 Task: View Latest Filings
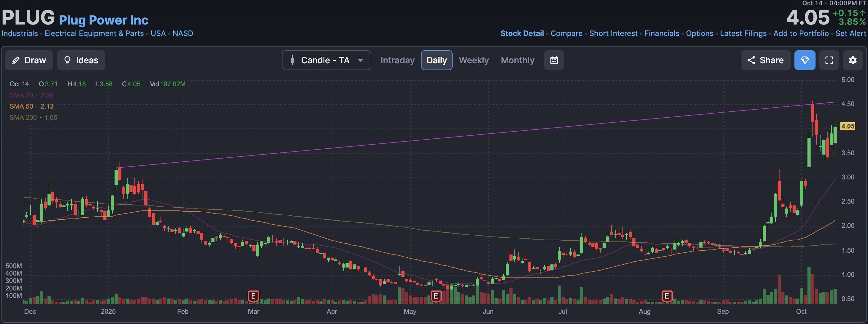[743, 33]
